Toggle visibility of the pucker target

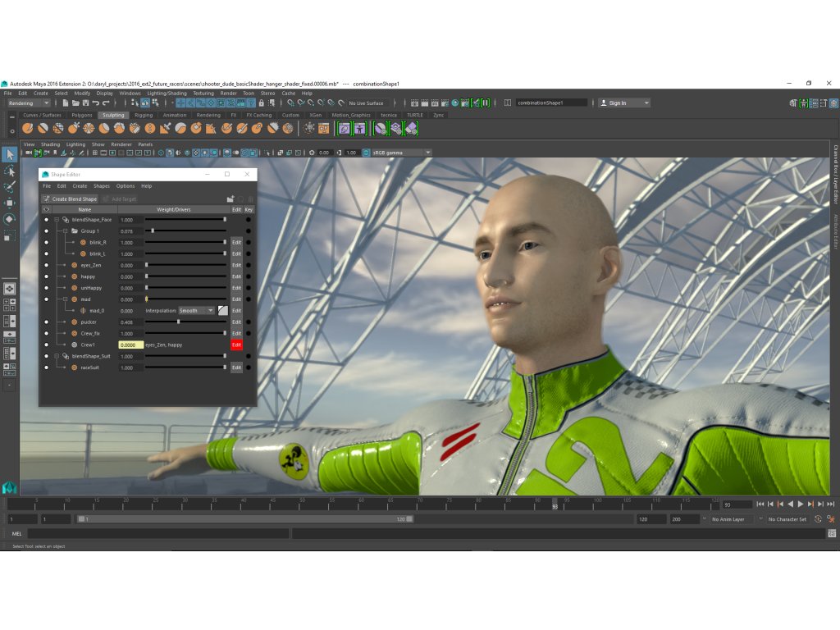pos(46,322)
